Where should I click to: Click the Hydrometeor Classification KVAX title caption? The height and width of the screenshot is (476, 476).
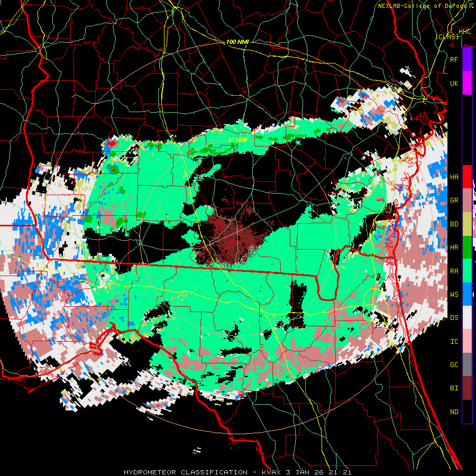click(237, 472)
